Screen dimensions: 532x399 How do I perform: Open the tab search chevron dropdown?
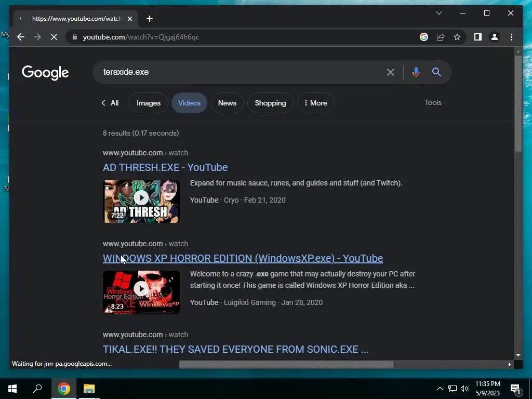pyautogui.click(x=438, y=13)
